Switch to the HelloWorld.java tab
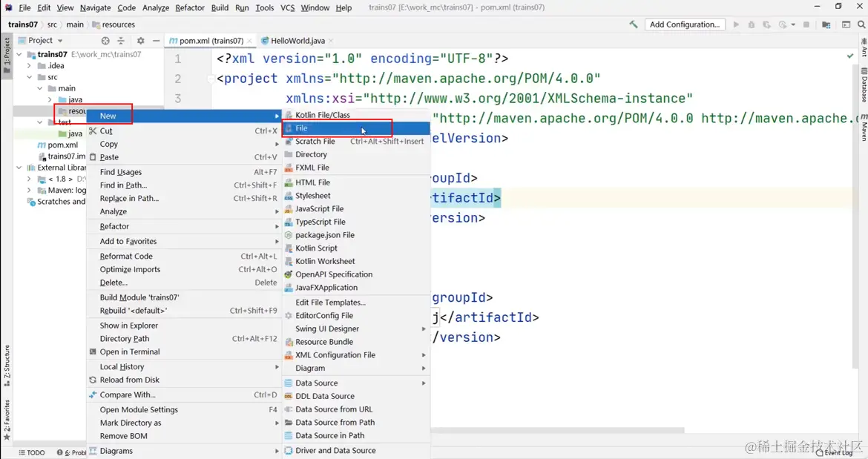 [297, 41]
